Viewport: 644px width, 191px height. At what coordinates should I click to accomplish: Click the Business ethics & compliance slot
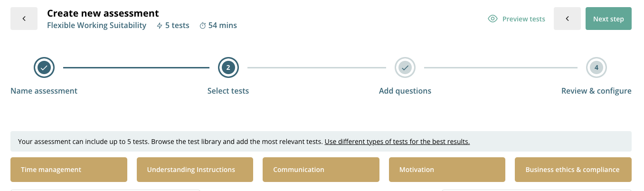tap(573, 170)
